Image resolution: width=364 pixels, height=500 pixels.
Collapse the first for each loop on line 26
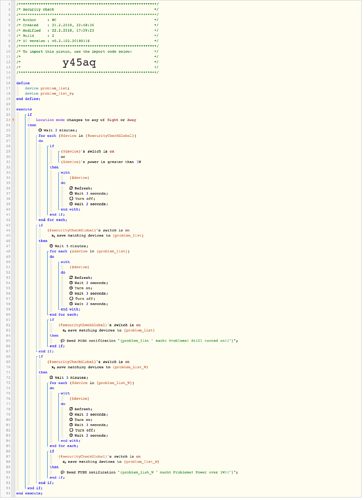(x=47, y=136)
